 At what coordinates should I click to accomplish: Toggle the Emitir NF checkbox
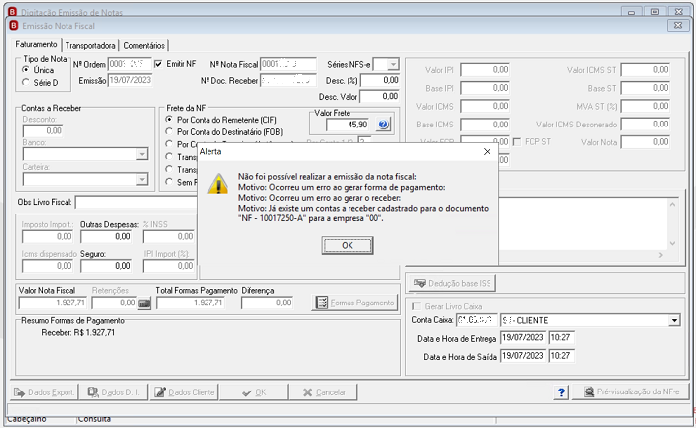[x=158, y=64]
